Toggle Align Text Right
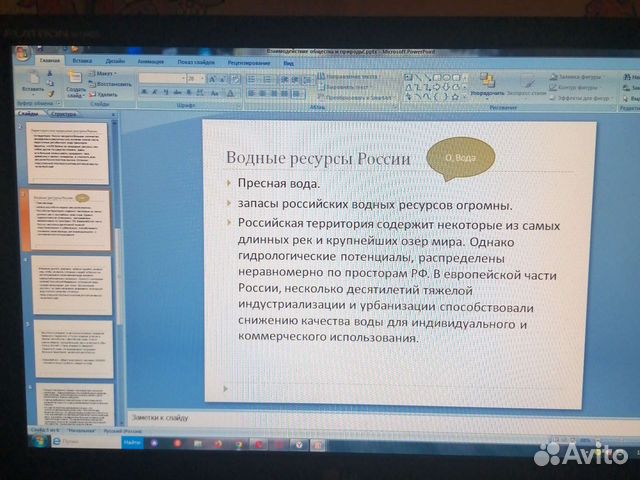 click(x=273, y=94)
